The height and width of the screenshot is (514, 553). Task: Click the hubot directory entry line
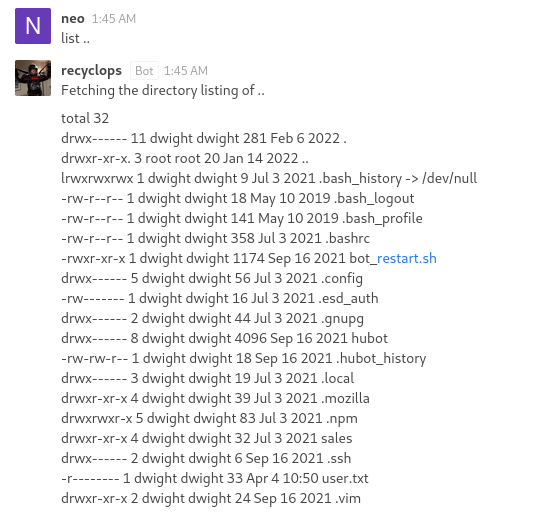[224, 339]
